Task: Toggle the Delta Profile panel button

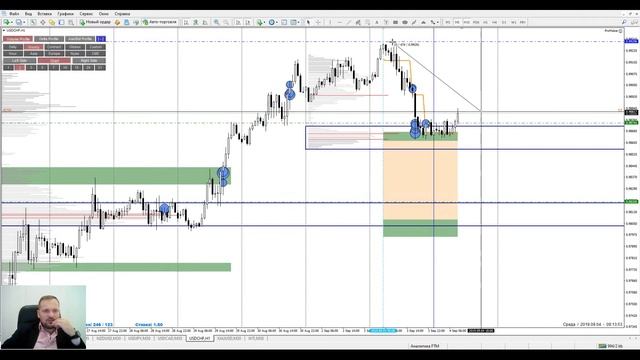Action: coord(49,39)
